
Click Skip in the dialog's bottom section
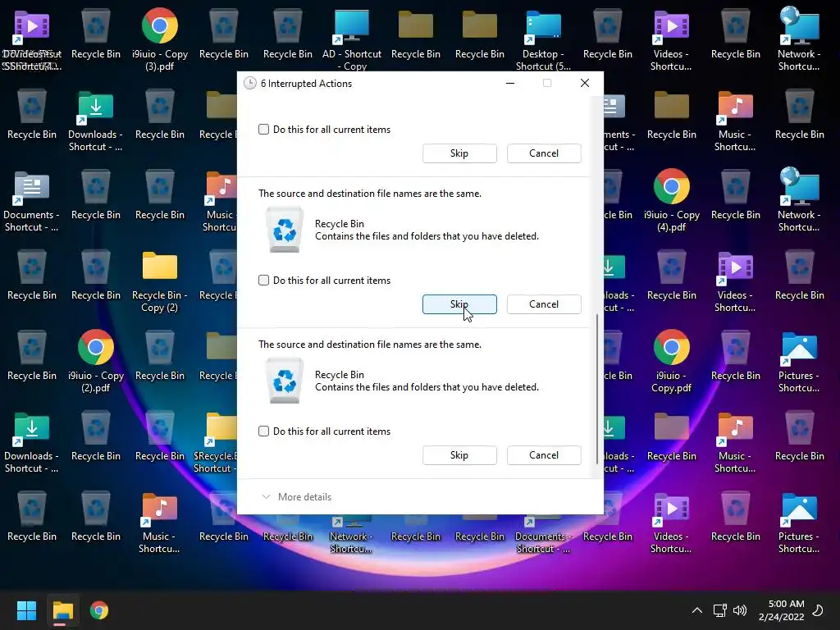click(459, 455)
